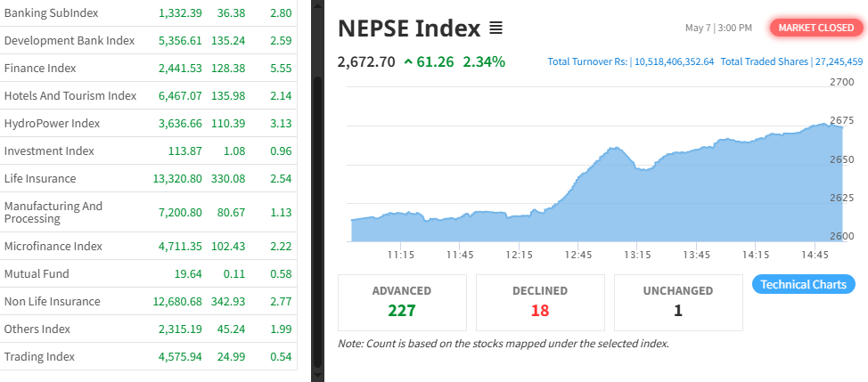868x382 pixels.
Task: Click the Unchanged count box
Action: pyautogui.click(x=678, y=301)
